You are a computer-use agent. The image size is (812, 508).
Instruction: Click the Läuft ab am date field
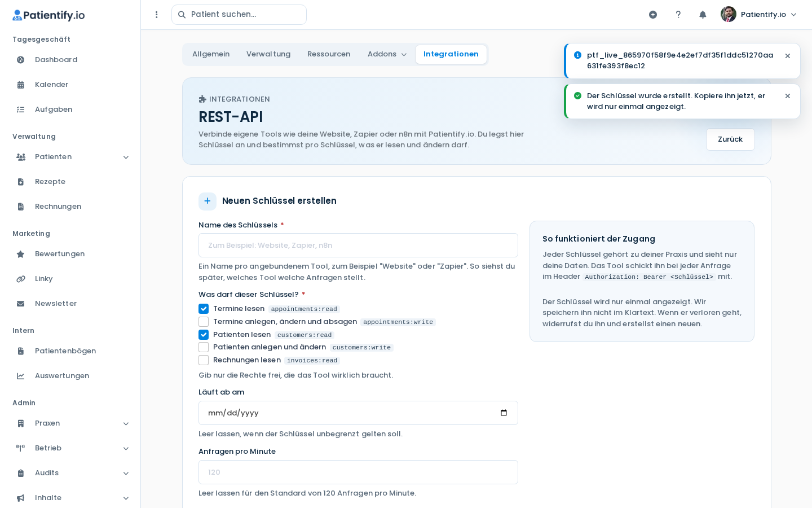click(358, 413)
